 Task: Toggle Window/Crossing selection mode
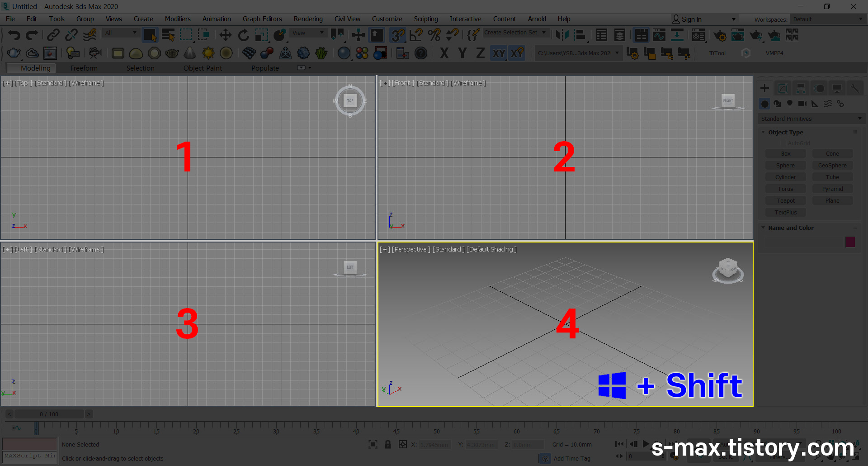[x=204, y=35]
